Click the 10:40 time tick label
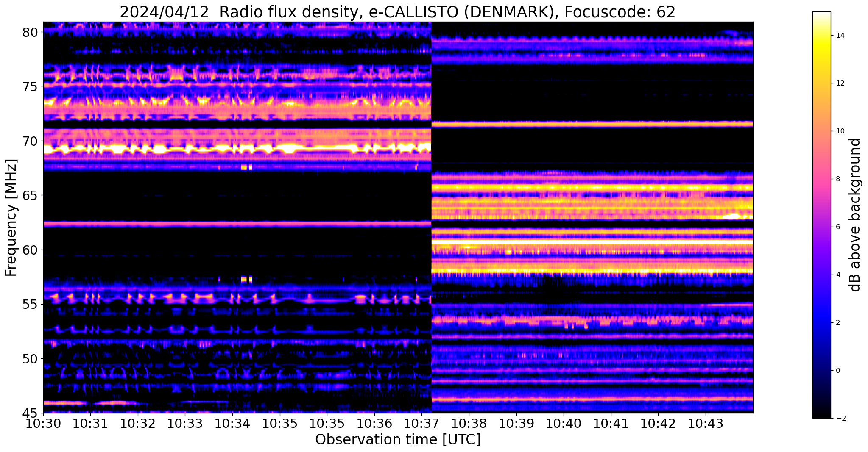The width and height of the screenshot is (868, 452). click(x=564, y=424)
